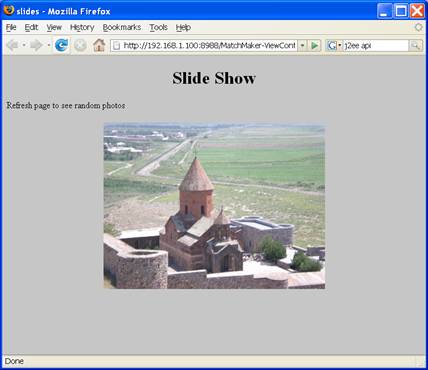Expand the URL bar history dropdown

click(302, 45)
